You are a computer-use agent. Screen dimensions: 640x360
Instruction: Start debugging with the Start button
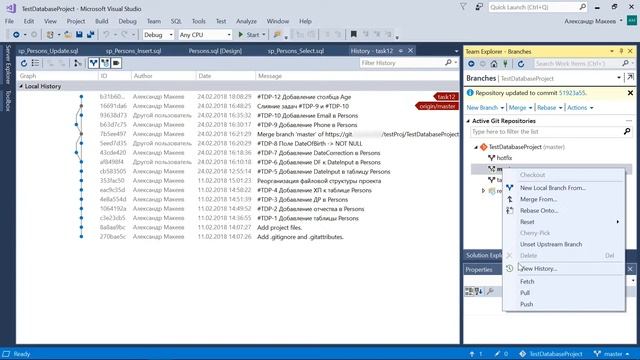click(x=249, y=35)
